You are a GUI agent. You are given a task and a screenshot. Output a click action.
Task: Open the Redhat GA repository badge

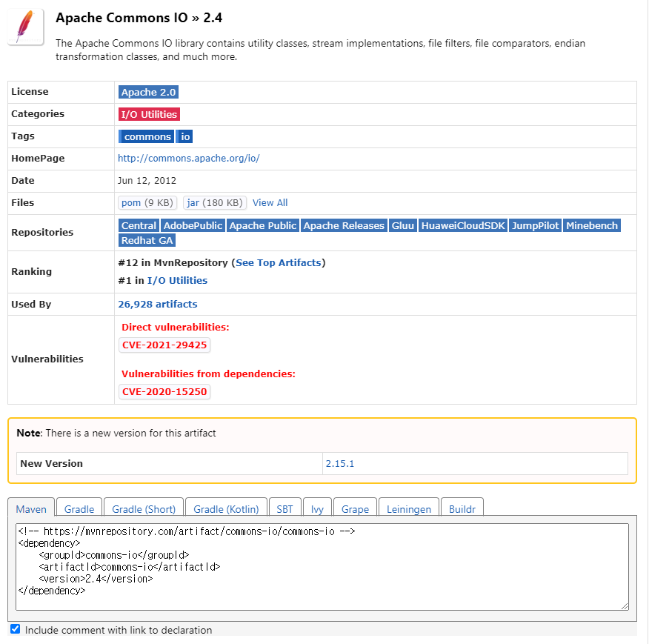(x=147, y=240)
